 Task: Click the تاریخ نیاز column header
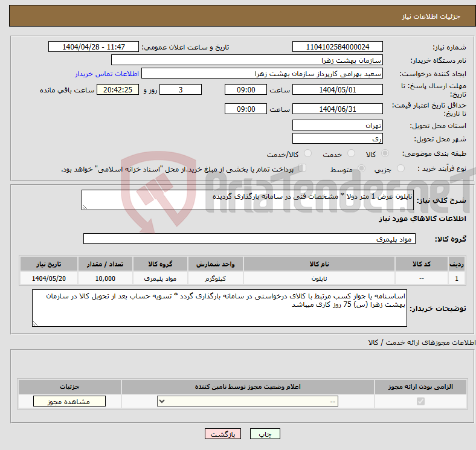point(48,265)
